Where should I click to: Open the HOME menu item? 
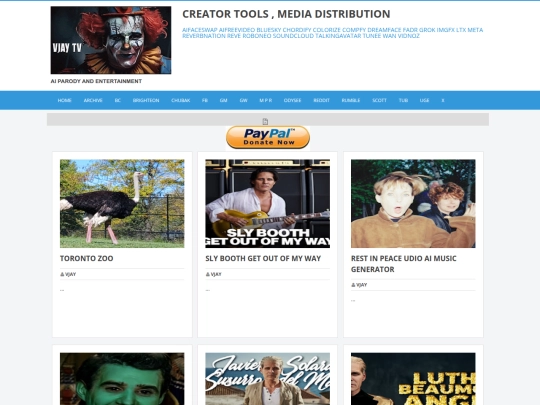click(64, 100)
